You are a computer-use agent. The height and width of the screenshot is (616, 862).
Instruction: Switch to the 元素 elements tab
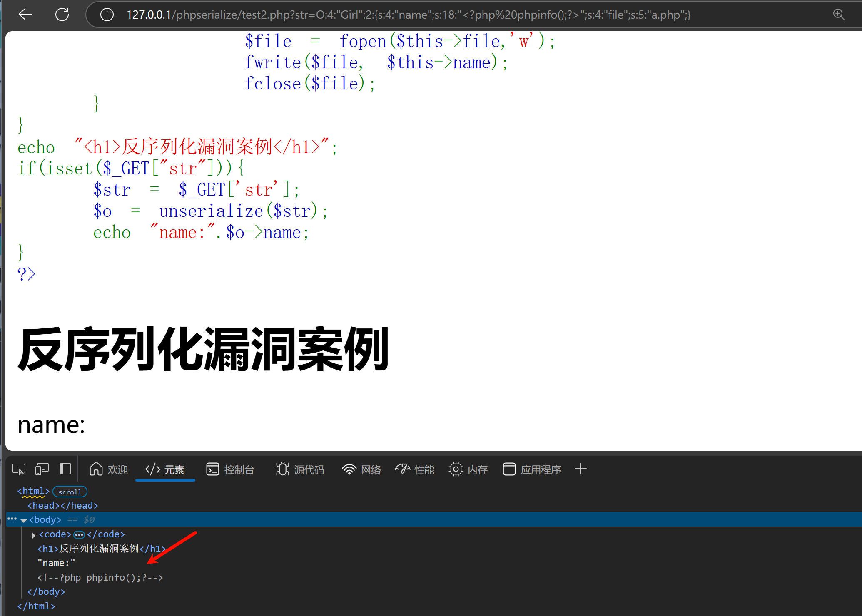click(165, 469)
